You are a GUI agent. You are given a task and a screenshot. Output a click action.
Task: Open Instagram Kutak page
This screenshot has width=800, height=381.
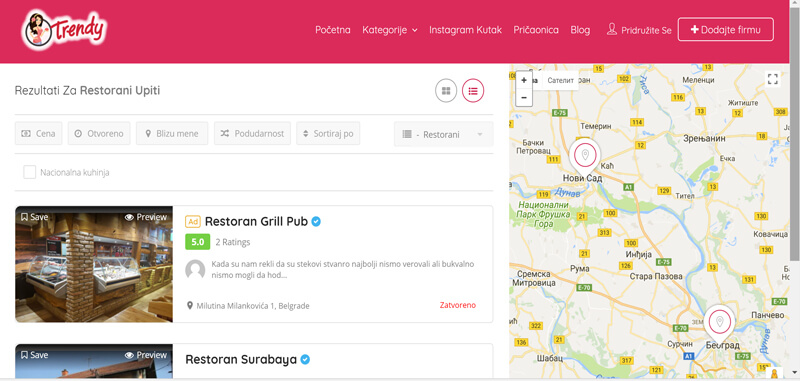tap(465, 30)
